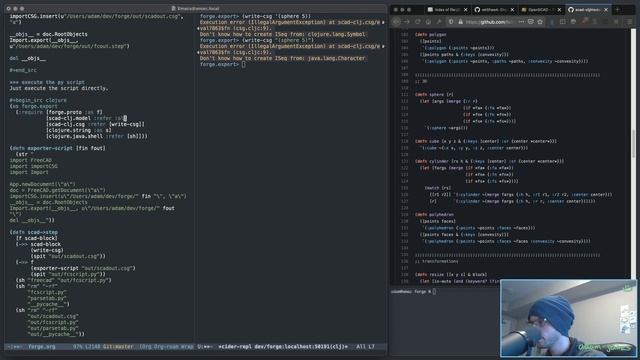Click the ';; transformations' comment line
The image size is (640, 360).
point(436,261)
